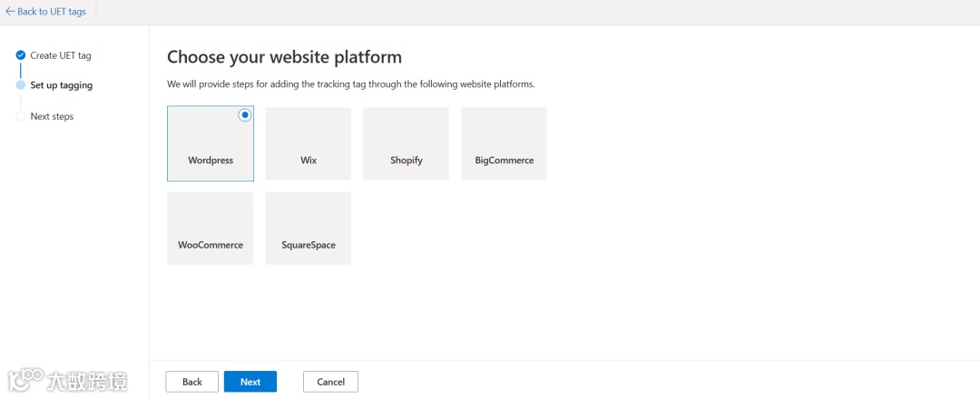Select the BigCommerce platform card

pyautogui.click(x=504, y=143)
